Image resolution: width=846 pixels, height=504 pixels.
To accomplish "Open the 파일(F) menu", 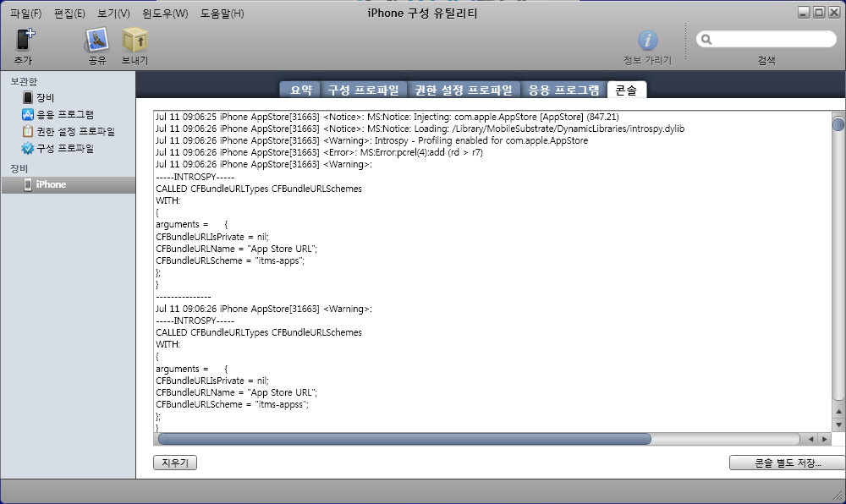I will pyautogui.click(x=25, y=14).
